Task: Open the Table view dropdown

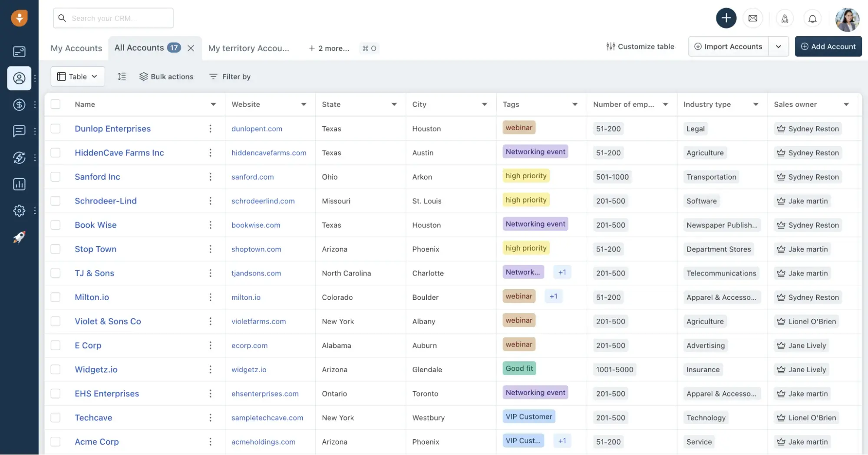Action: coord(77,76)
